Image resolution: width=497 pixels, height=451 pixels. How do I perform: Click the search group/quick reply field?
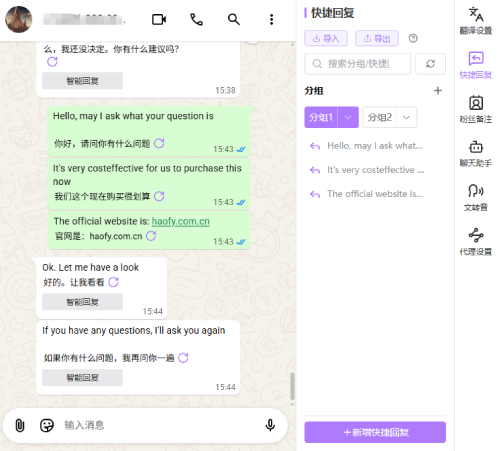click(357, 64)
